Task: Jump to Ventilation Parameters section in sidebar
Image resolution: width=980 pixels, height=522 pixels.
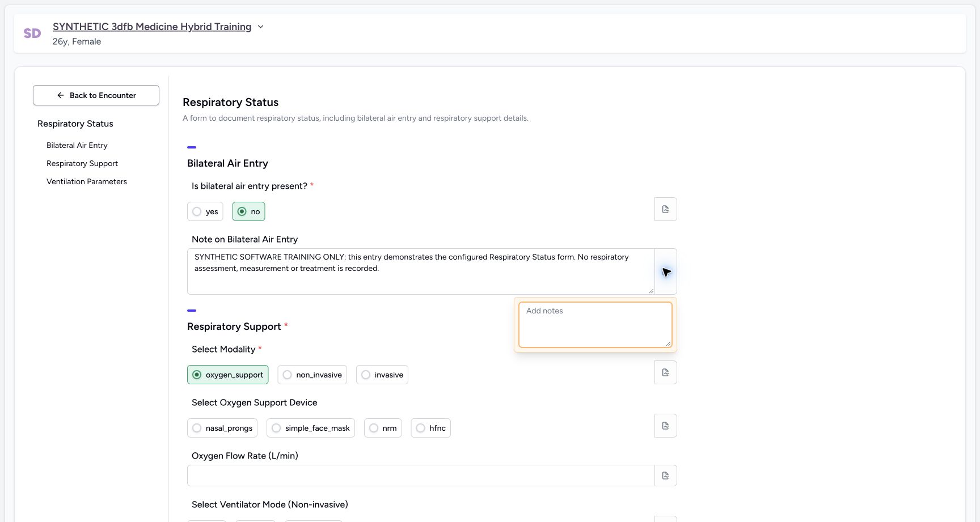Action: (x=87, y=181)
